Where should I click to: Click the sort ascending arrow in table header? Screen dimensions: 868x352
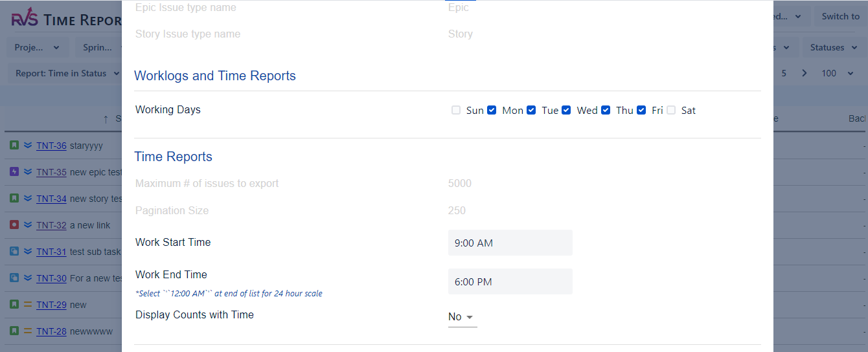(x=106, y=119)
